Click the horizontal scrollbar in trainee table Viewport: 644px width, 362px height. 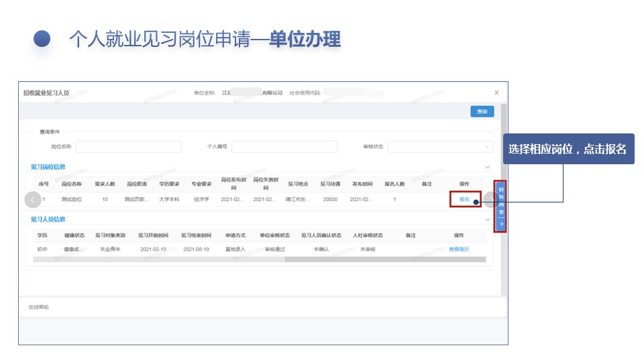376,259
